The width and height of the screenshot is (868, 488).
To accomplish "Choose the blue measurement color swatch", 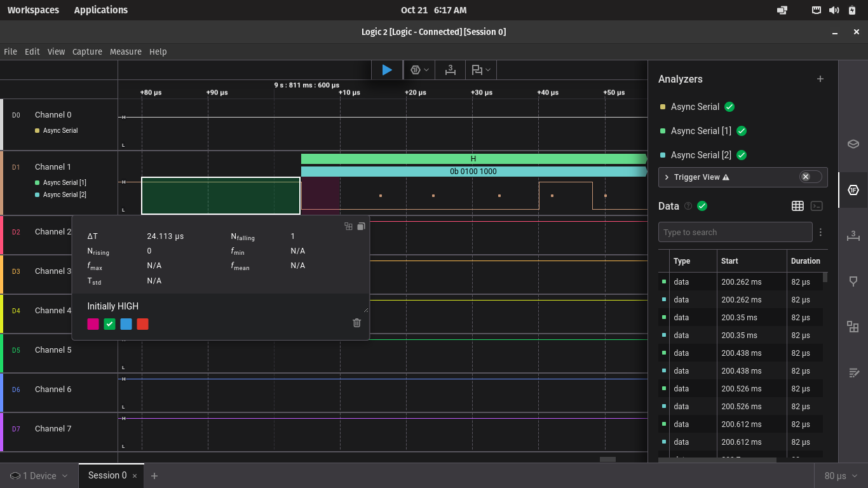I will 126,324.
